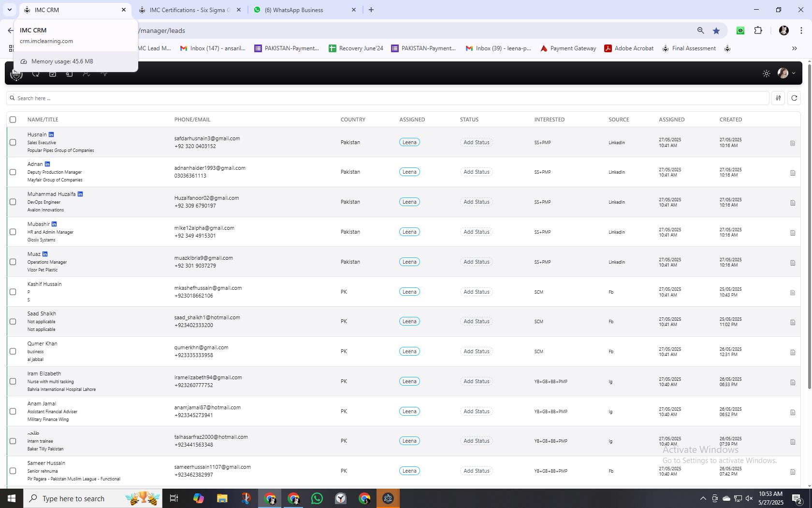This screenshot has width=812, height=508.
Task: Open details document icon for Muhammad Huzaifa
Action: (x=793, y=203)
